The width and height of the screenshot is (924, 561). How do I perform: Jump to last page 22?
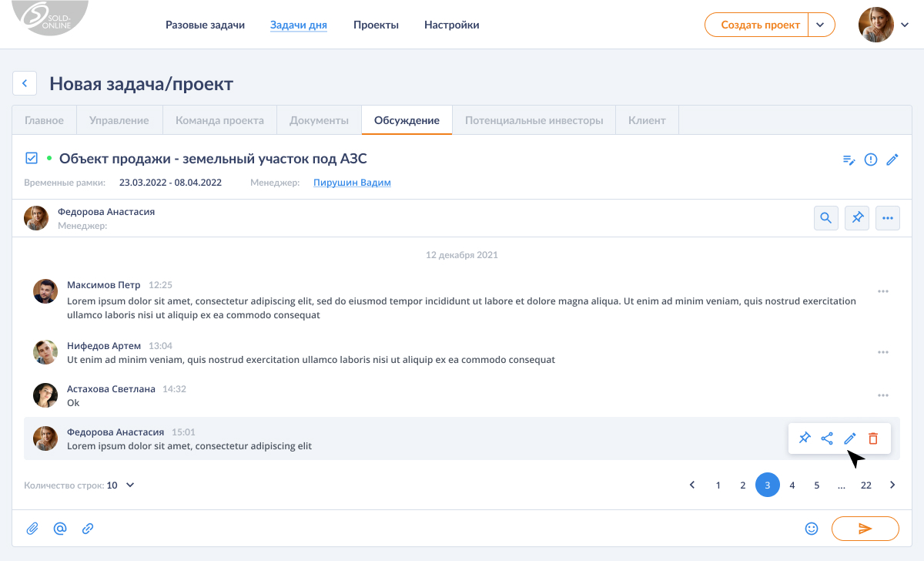(866, 485)
